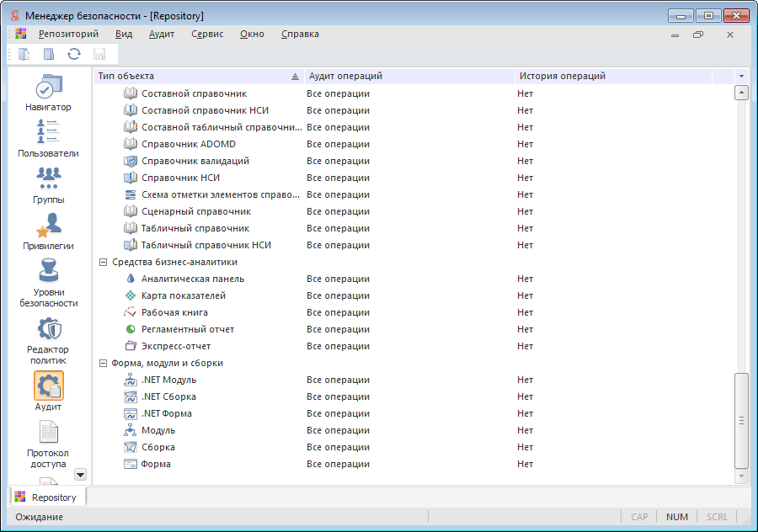Click the Refresh toolbar icon
Viewport: 758px width, 532px height.
74,54
